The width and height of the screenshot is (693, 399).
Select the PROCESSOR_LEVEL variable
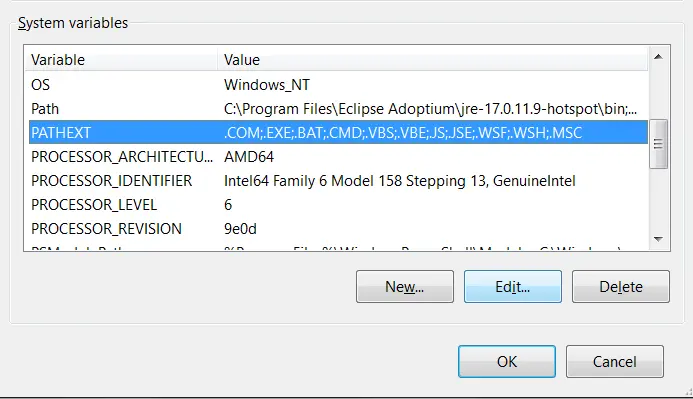coord(338,205)
